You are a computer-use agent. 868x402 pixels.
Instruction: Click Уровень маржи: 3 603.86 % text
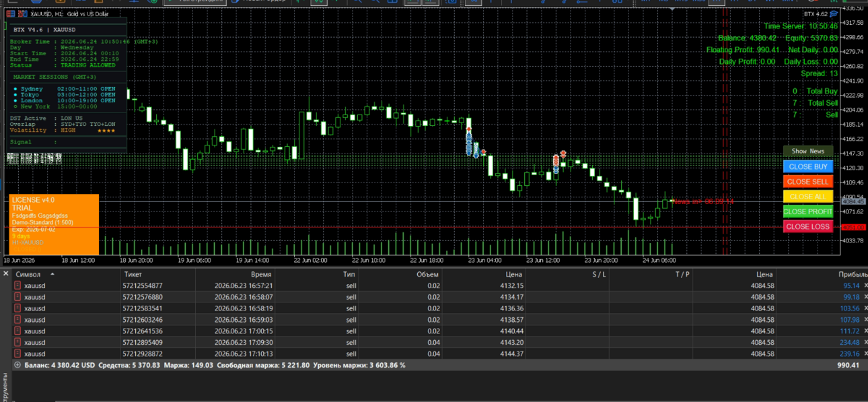[360, 365]
